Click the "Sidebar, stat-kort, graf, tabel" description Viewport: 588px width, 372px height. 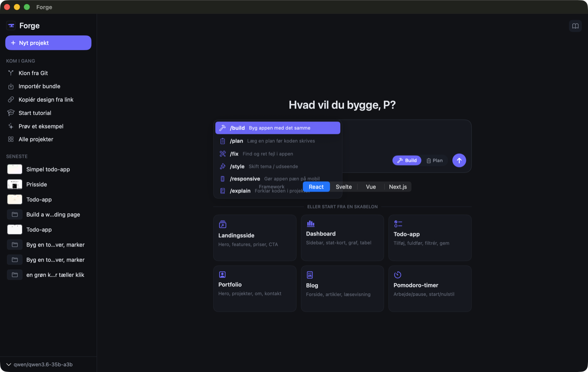coord(339,243)
